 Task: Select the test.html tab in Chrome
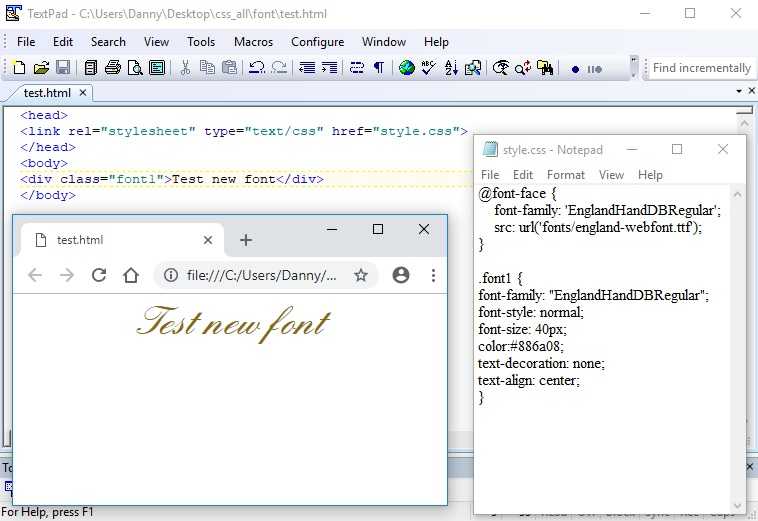tap(121, 240)
